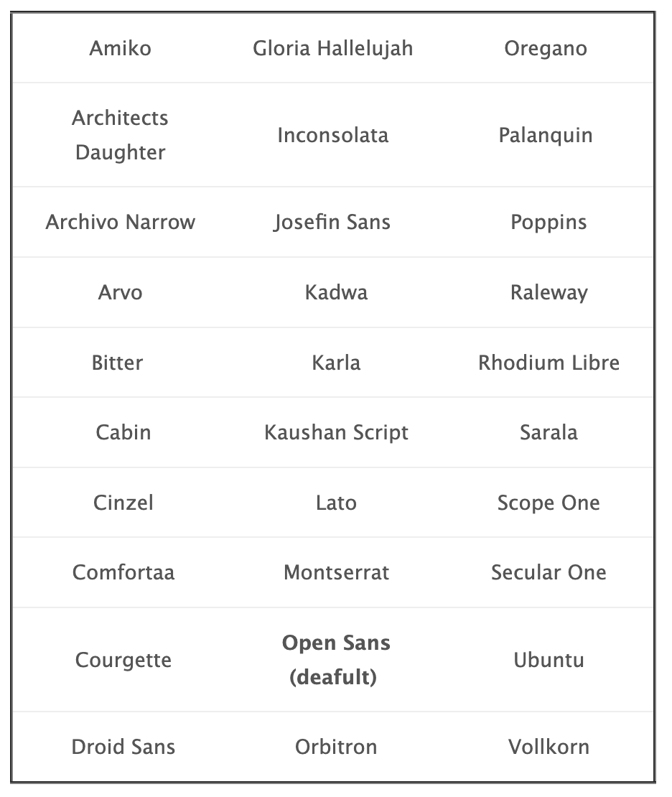Viewport: 672px width, 797px height.
Task: Pick the Rhodium Libre entry
Action: 549,363
